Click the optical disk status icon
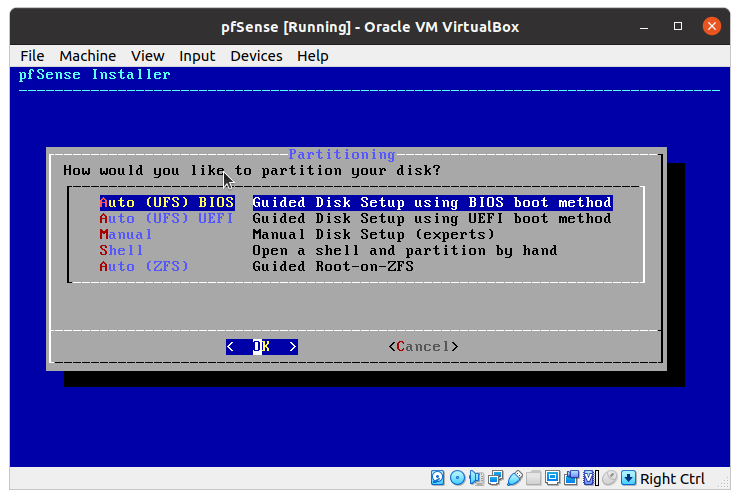Screen dimensions: 740x499 pyautogui.click(x=457, y=479)
